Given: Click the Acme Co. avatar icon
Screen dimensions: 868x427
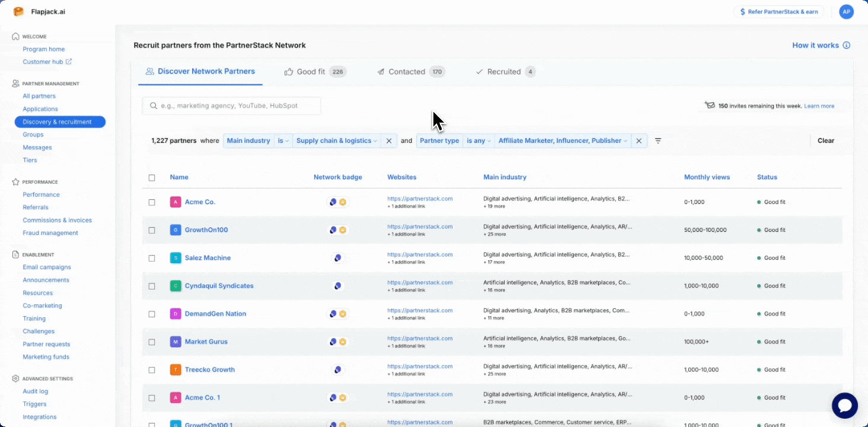Looking at the screenshot, I should pos(175,202).
